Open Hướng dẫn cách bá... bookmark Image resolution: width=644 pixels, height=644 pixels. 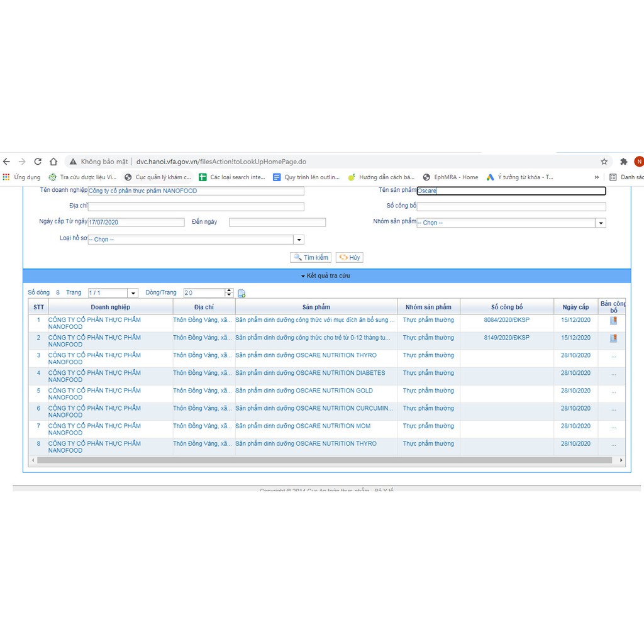click(x=381, y=177)
